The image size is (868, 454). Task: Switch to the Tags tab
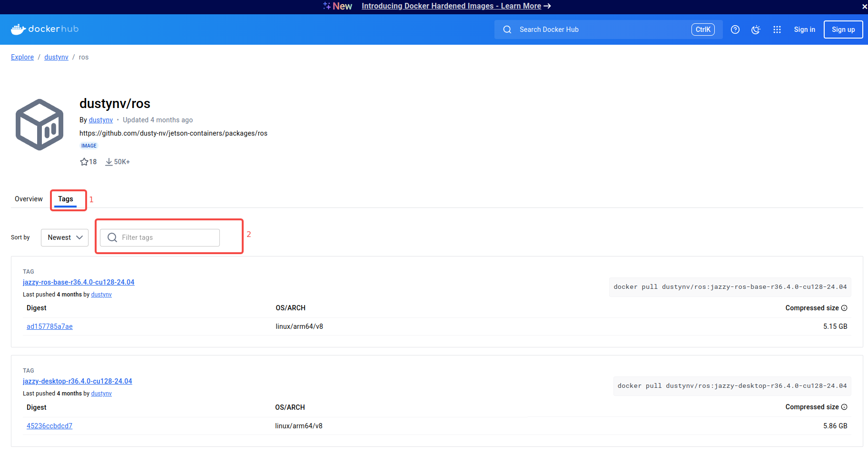click(x=66, y=199)
